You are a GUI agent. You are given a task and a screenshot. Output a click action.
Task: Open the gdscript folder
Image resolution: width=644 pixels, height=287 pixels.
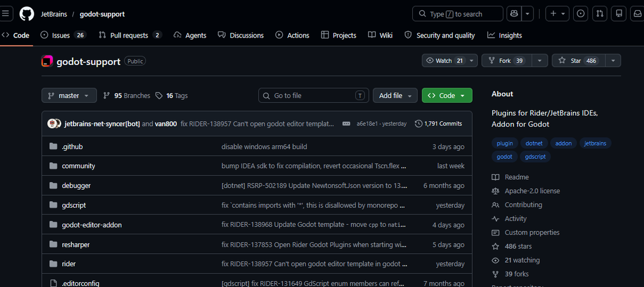(74, 205)
